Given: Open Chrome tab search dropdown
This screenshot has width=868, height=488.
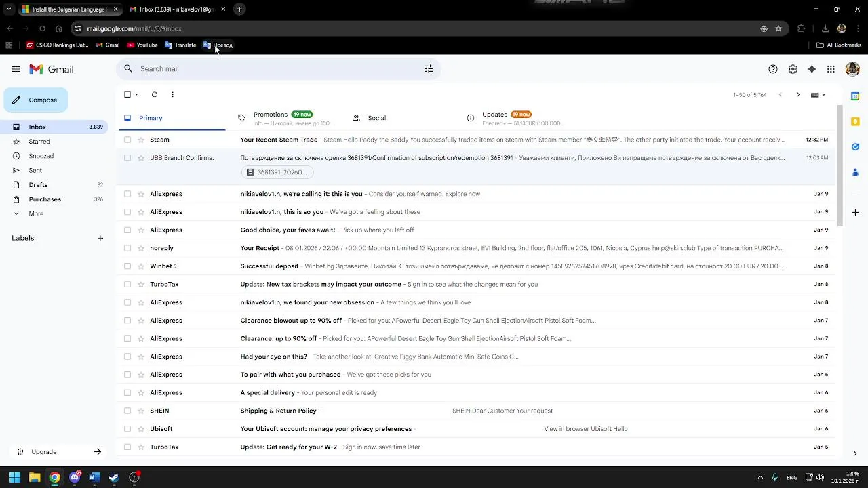Looking at the screenshot, I should 9,9.
